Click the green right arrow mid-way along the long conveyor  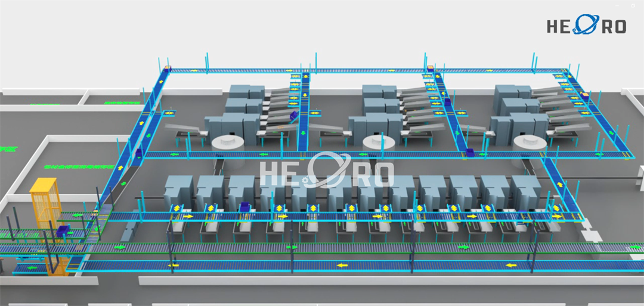(291, 246)
